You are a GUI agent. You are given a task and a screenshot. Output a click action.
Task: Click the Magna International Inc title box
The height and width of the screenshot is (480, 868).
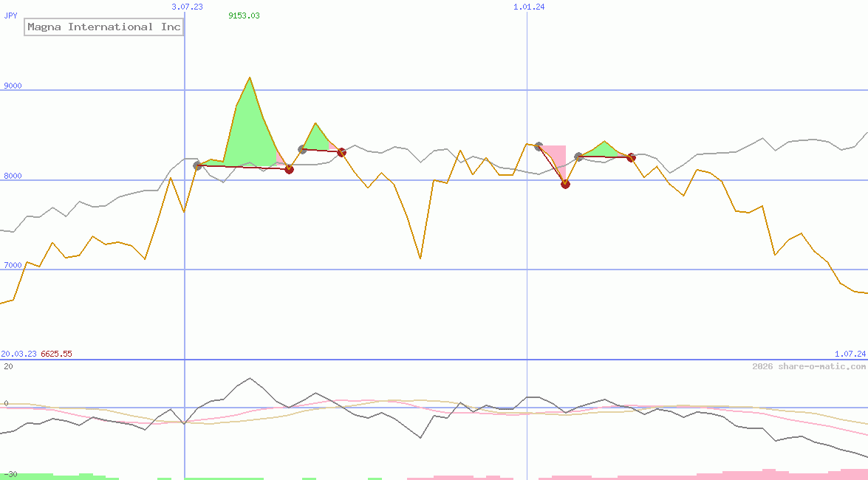[103, 27]
